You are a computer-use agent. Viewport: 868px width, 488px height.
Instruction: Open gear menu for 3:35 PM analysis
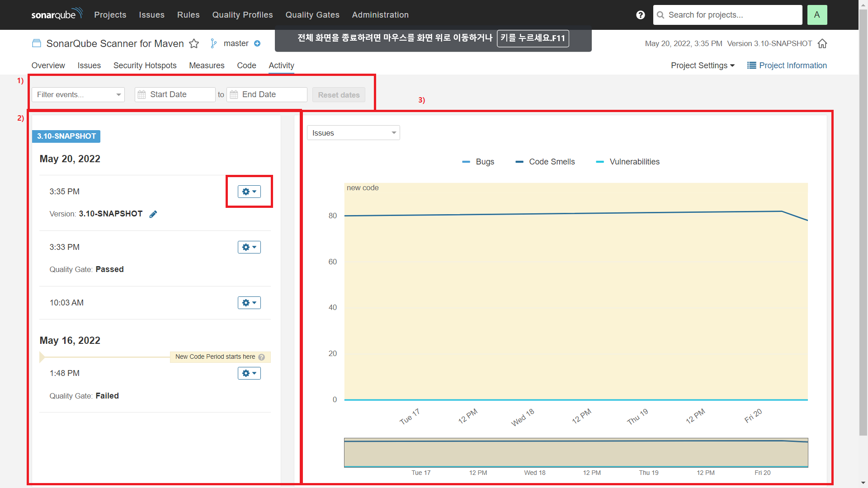click(x=249, y=192)
